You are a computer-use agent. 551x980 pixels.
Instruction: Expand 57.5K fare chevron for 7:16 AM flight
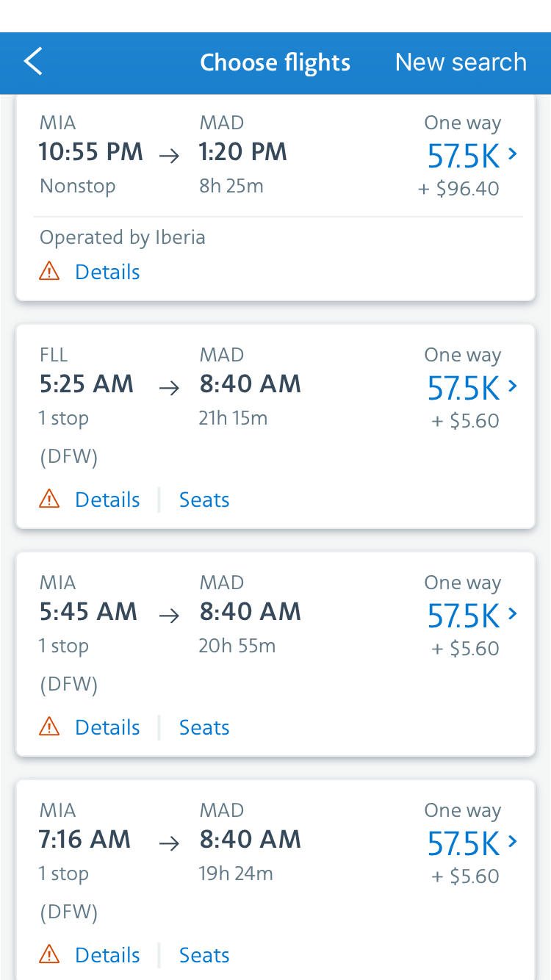click(x=513, y=842)
